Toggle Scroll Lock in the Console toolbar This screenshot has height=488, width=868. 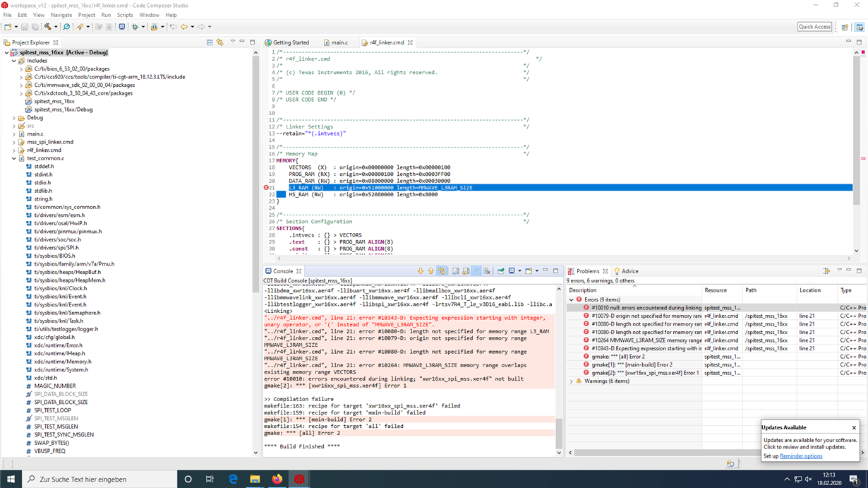(466, 271)
